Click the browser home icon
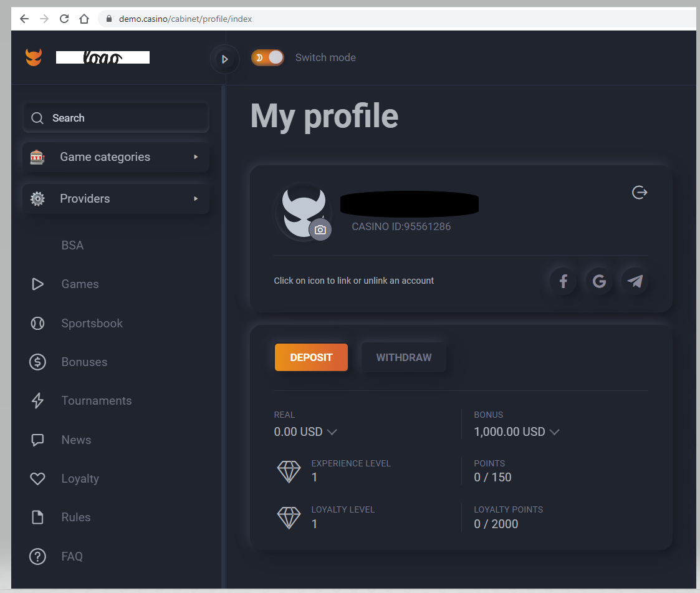700x593 pixels. [x=84, y=19]
